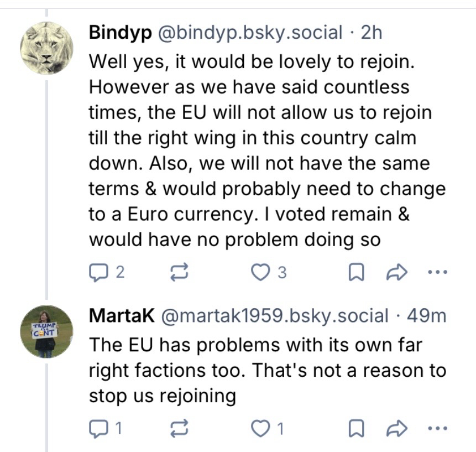476x452 pixels.
Task: Like MartaK's post with the heart icon
Action: coord(260,427)
